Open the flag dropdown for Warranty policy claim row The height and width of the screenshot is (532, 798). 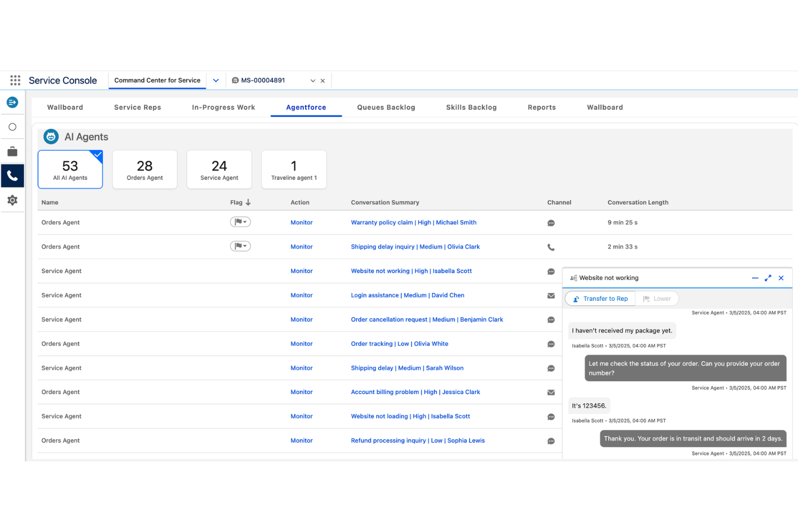[x=240, y=222]
